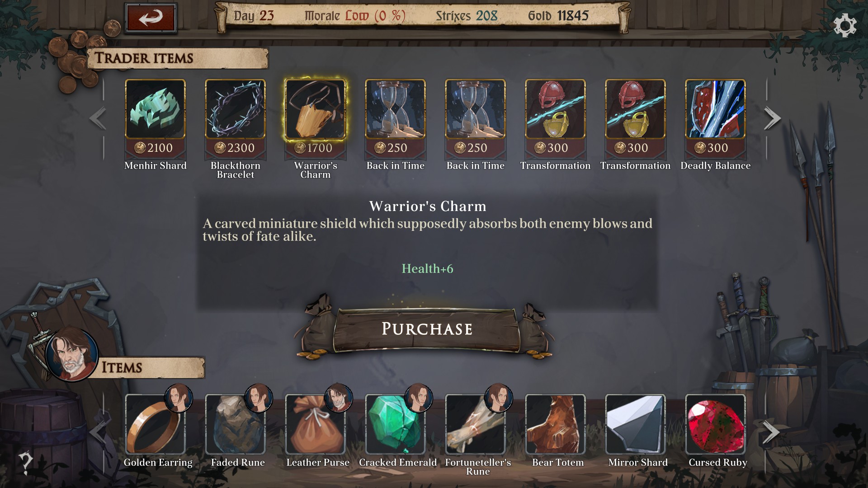Viewport: 868px width, 488px height.
Task: Purchase the Warrior's Charm
Action: [x=426, y=329]
